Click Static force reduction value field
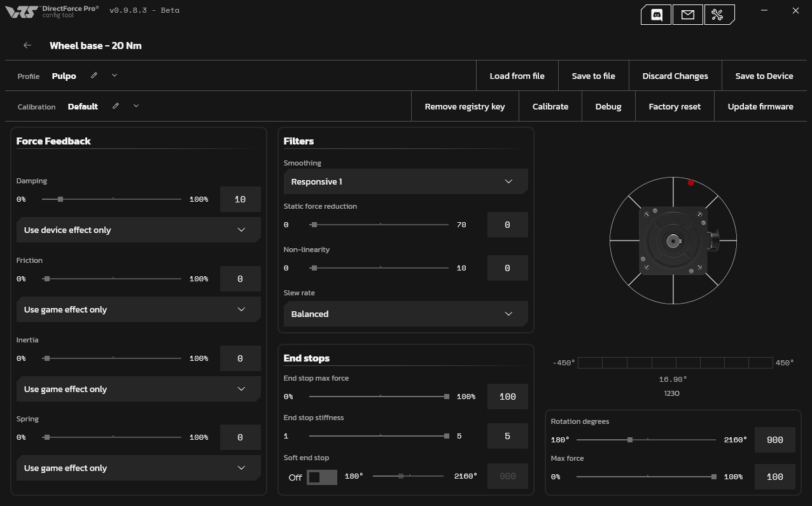The height and width of the screenshot is (506, 812). point(508,225)
